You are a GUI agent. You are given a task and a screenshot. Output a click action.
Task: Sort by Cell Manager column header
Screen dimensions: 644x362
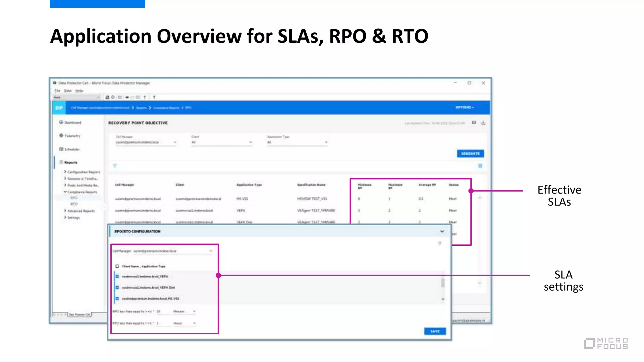(x=125, y=185)
